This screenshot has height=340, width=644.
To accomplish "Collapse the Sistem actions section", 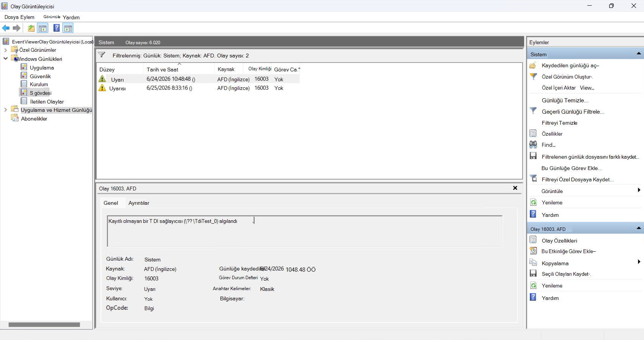I will click(x=639, y=54).
